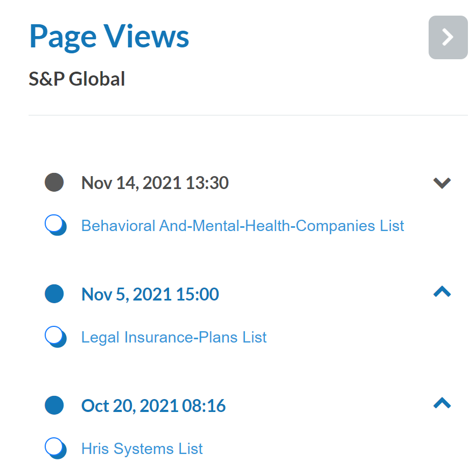The height and width of the screenshot is (475, 476).
Task: Click the Page Views heading
Action: (109, 36)
